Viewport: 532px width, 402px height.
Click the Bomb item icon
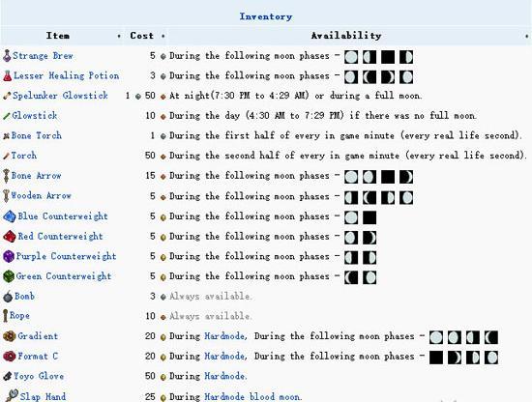tap(8, 297)
